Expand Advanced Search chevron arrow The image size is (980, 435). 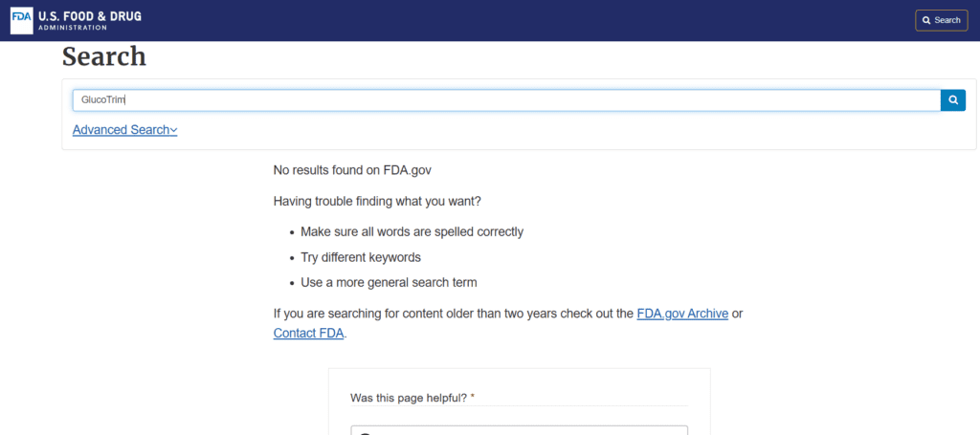[x=174, y=130]
